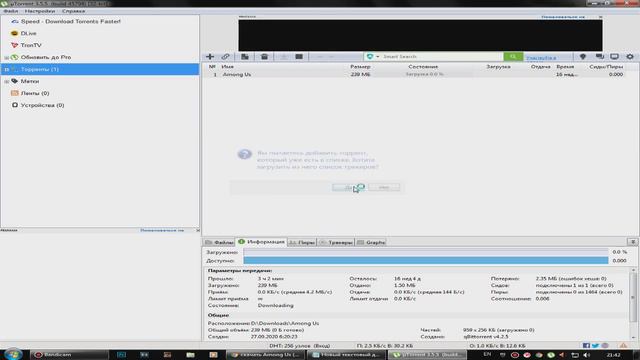Click the DHT nodes status text

click(x=299, y=346)
